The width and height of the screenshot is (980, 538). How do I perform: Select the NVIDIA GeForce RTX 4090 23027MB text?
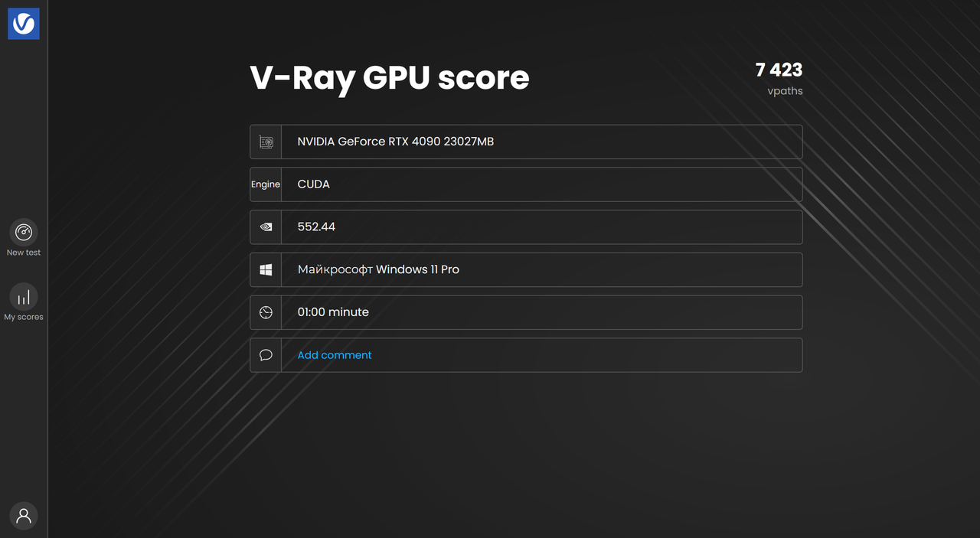pyautogui.click(x=396, y=142)
